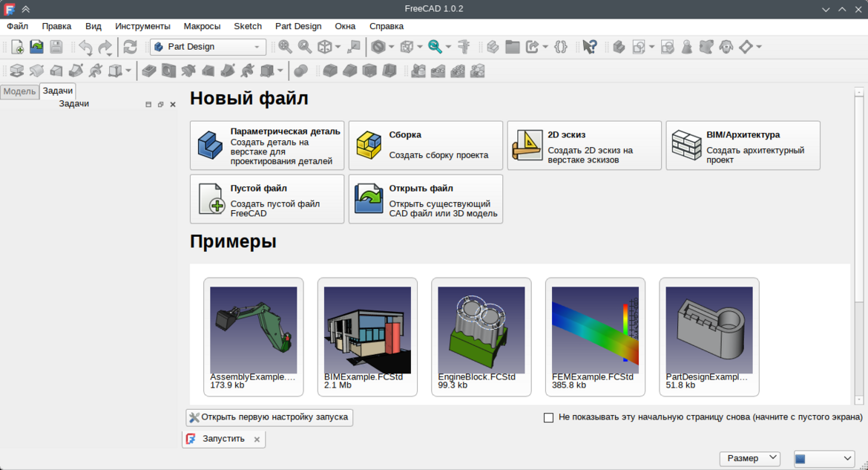Image resolution: width=868 pixels, height=470 pixels.
Task: Click the Pad tool icon
Action: [x=16, y=71]
